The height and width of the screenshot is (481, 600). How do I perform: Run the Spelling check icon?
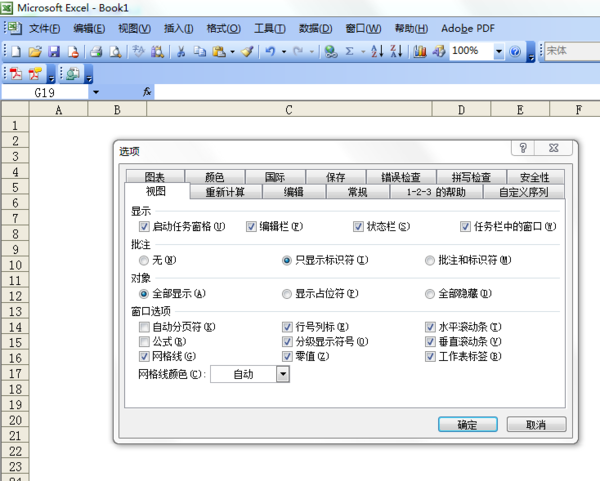(138, 51)
